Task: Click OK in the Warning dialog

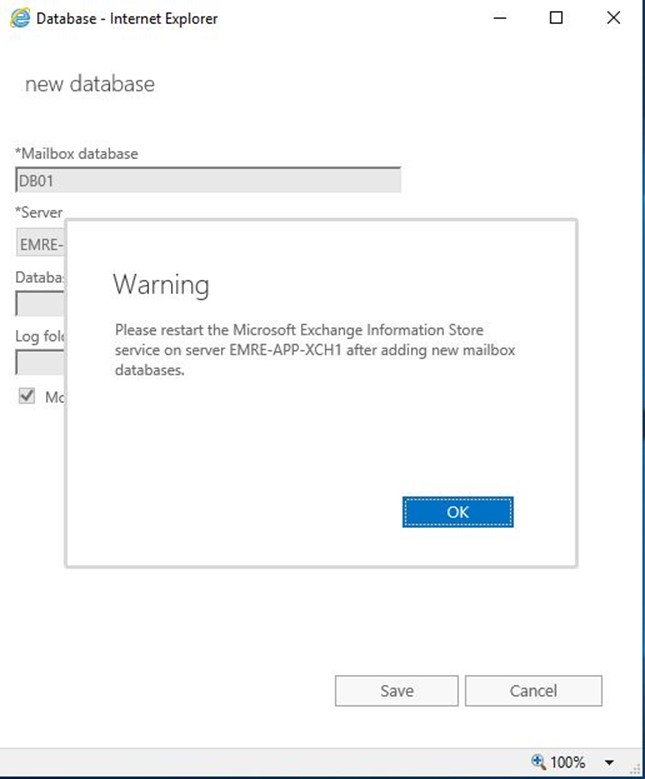Action: click(458, 512)
